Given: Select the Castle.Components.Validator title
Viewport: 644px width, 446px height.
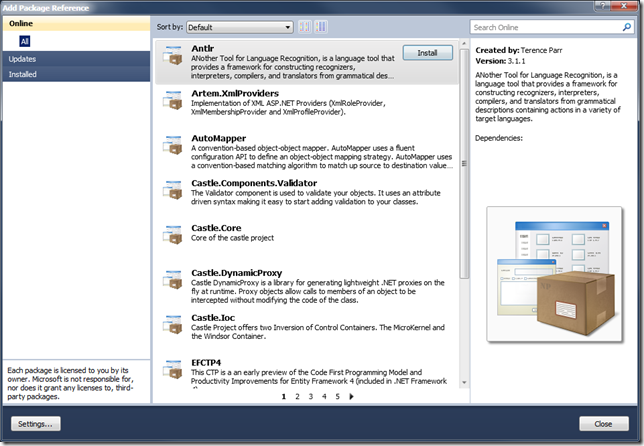Looking at the screenshot, I should click(254, 183).
